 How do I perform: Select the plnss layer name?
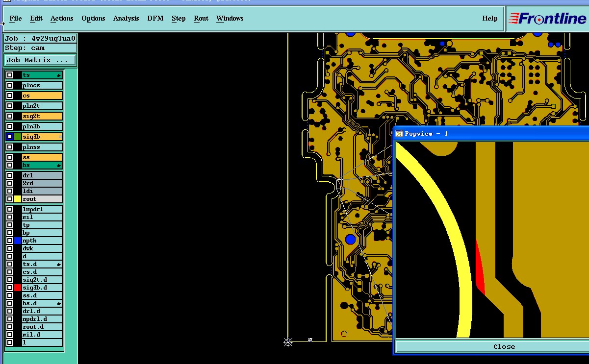tap(42, 147)
